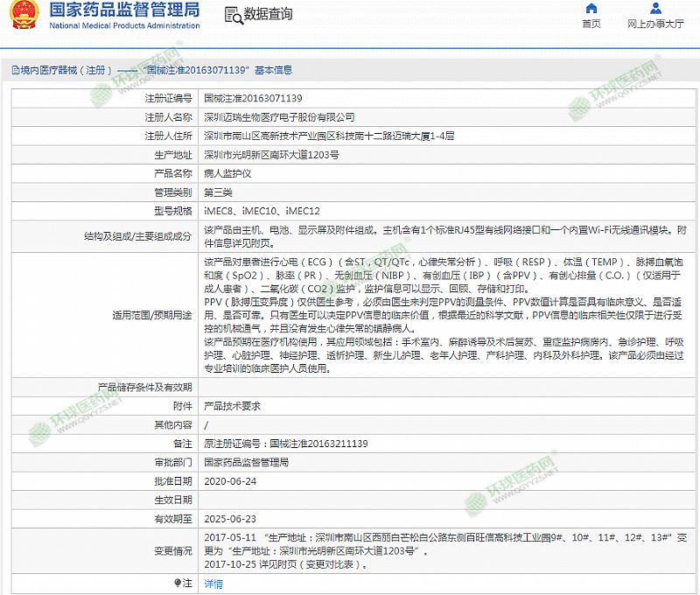Click product name value 病人监护仪
700x595 pixels.
227,173
